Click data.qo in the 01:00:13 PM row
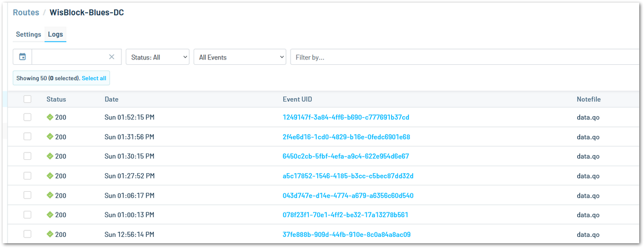Viewport: 644px width, 248px height. click(x=588, y=215)
